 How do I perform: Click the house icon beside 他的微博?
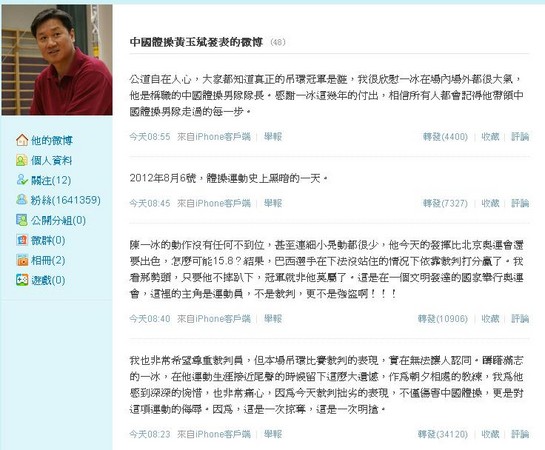pos(22,140)
